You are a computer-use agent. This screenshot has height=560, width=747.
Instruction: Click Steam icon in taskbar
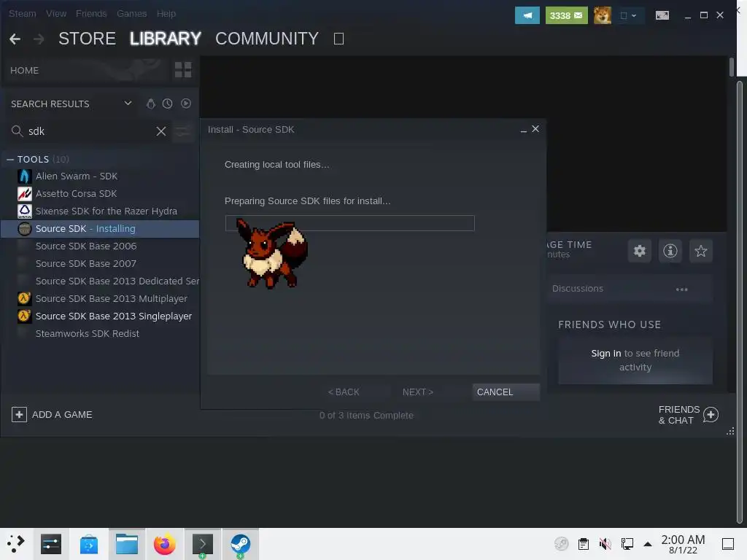[x=241, y=544]
